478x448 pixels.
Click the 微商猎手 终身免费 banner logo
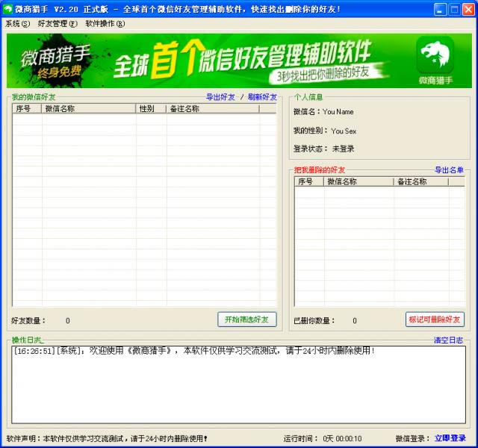point(55,61)
